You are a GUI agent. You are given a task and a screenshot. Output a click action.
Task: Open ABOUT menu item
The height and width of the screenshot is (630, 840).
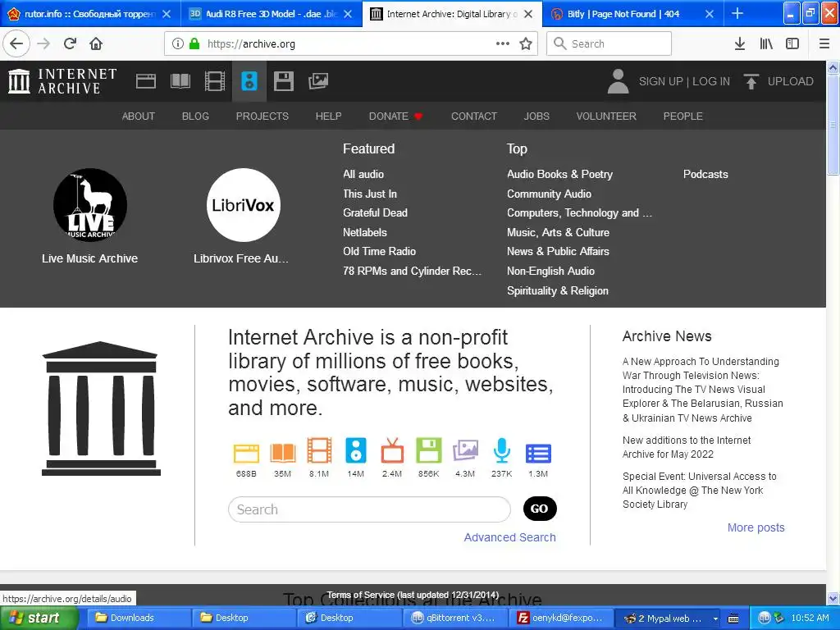tap(138, 116)
